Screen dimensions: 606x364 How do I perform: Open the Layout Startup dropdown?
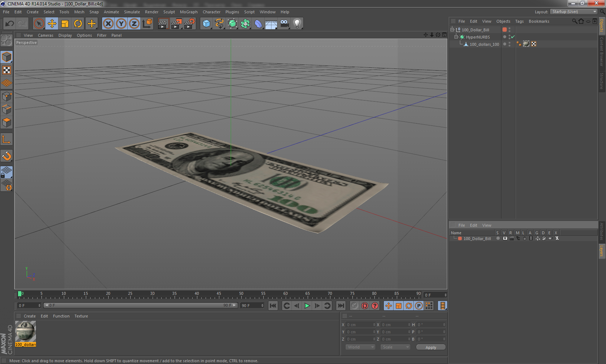click(x=574, y=12)
